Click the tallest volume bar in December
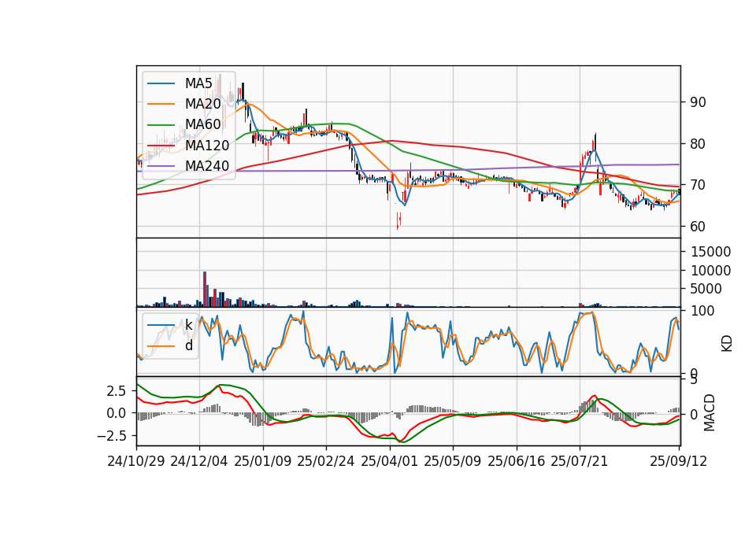 click(x=205, y=289)
